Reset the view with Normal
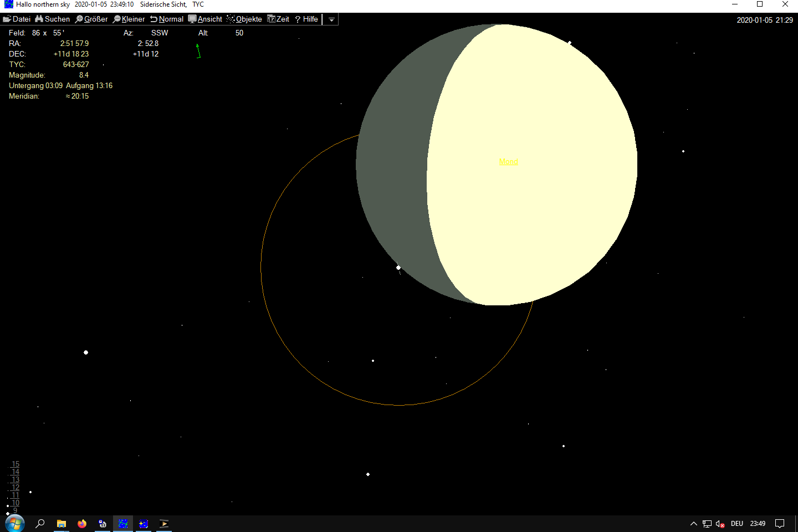 (167, 19)
